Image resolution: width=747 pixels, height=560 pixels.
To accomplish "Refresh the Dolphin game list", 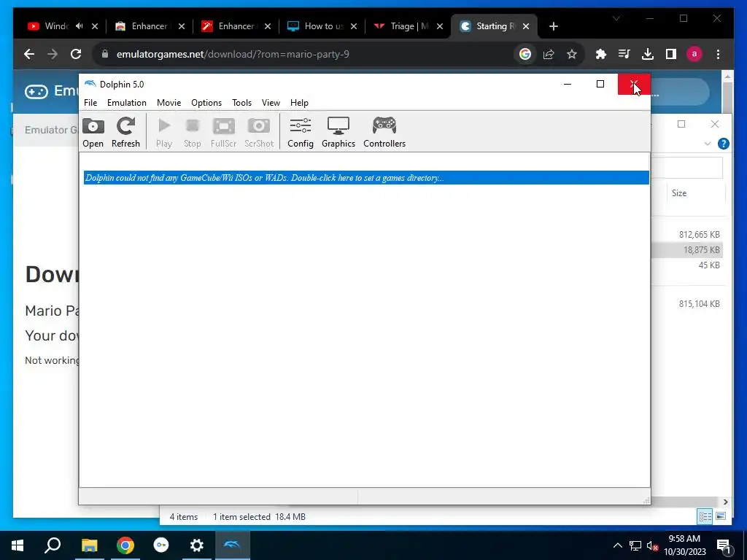I will click(125, 133).
